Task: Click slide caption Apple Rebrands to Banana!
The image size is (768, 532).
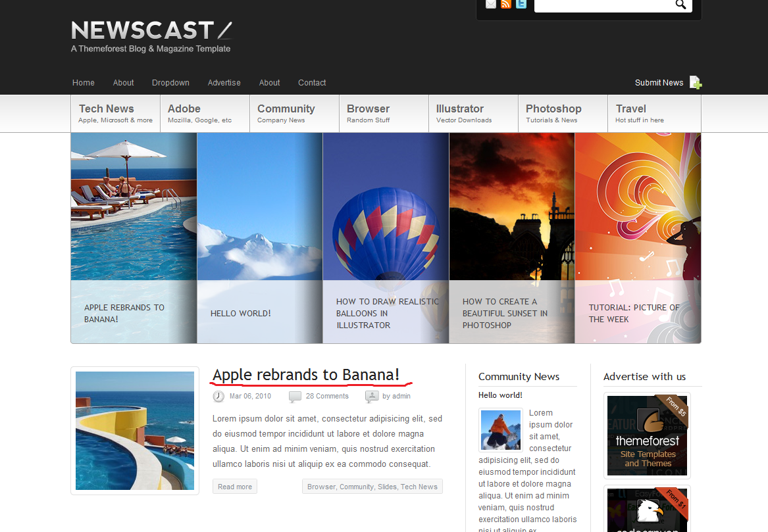Action: pos(124,313)
